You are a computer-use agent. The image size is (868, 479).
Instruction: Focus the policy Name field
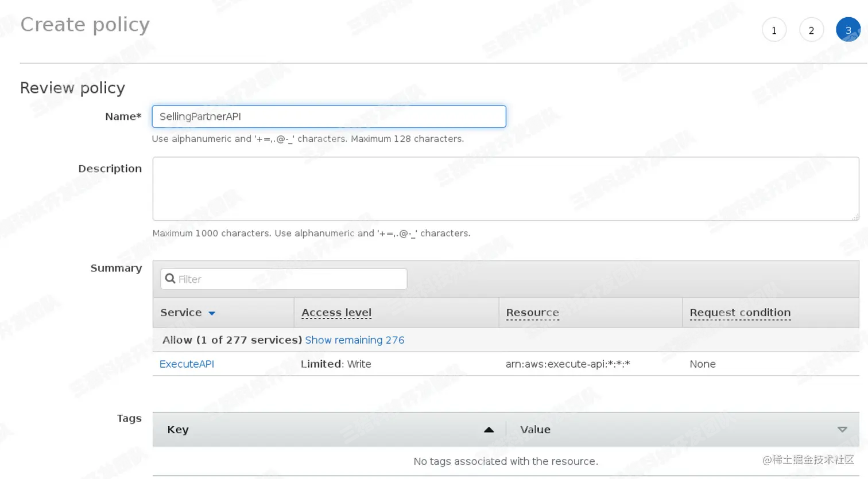pyautogui.click(x=329, y=116)
